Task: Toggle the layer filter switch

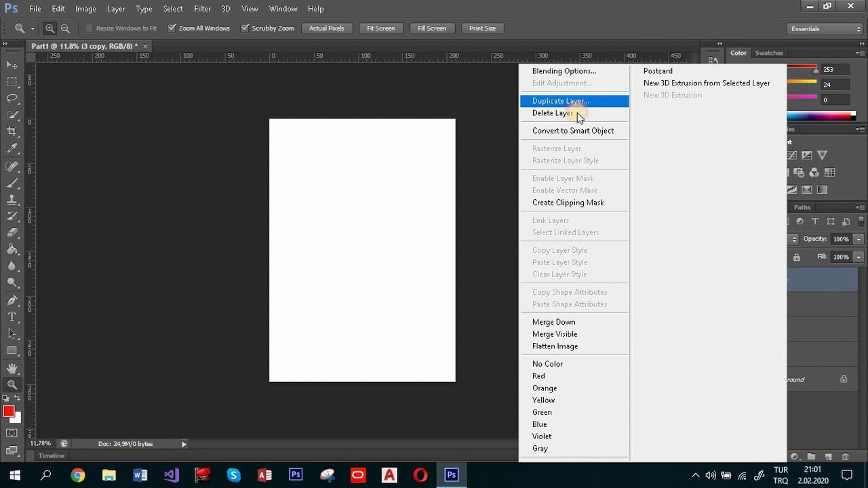Action: [860, 222]
